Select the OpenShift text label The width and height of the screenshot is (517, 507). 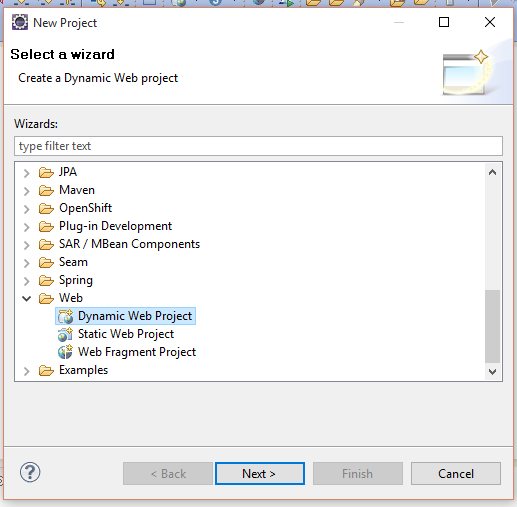tap(85, 208)
